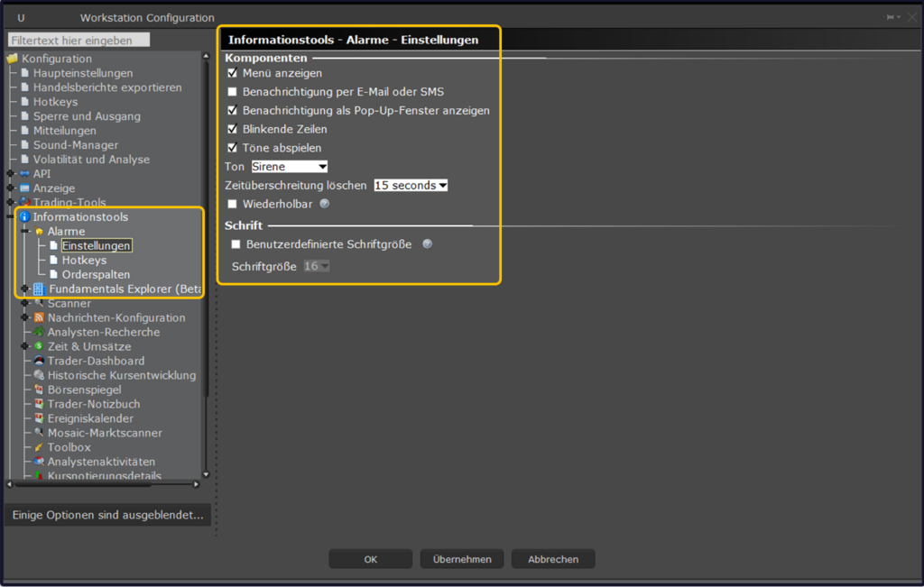This screenshot has height=587, width=924.
Task: Click the Börsenspiegel icon
Action: click(39, 390)
